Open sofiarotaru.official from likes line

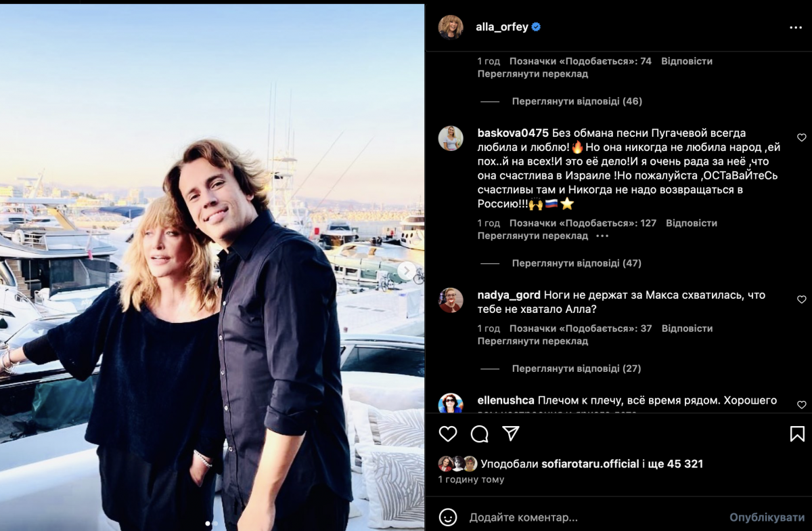590,464
